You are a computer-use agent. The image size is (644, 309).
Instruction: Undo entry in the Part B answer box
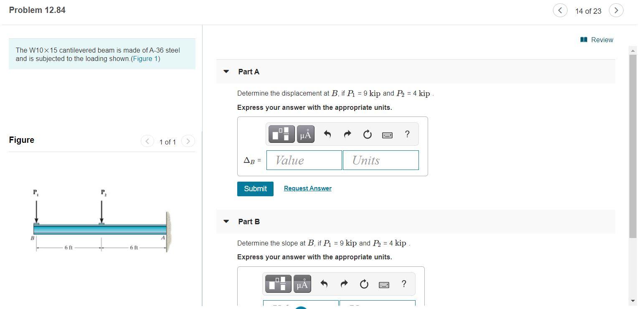click(324, 284)
